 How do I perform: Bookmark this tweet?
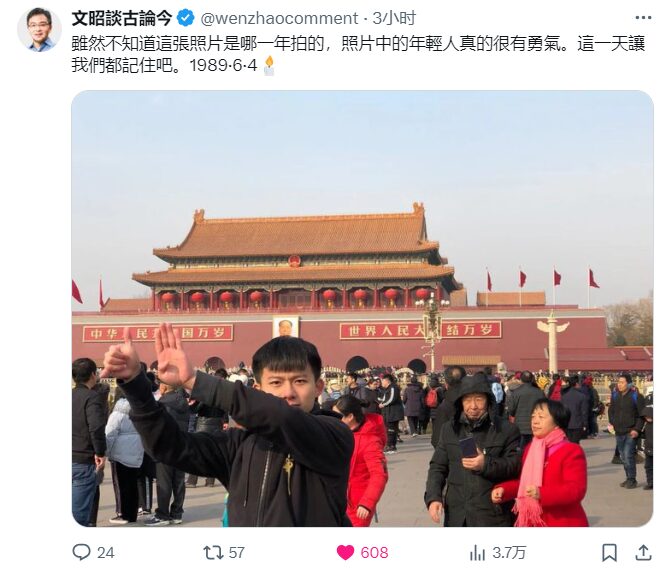click(609, 553)
